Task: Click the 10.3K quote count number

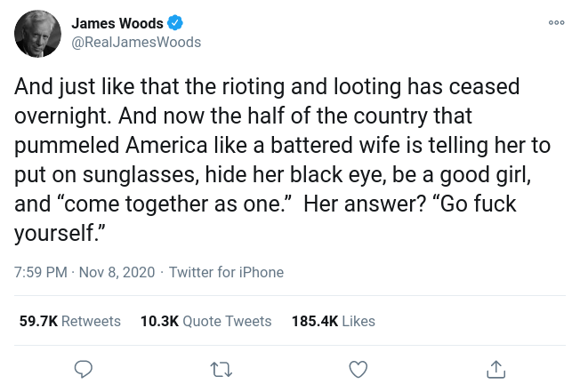Action: pyautogui.click(x=159, y=321)
